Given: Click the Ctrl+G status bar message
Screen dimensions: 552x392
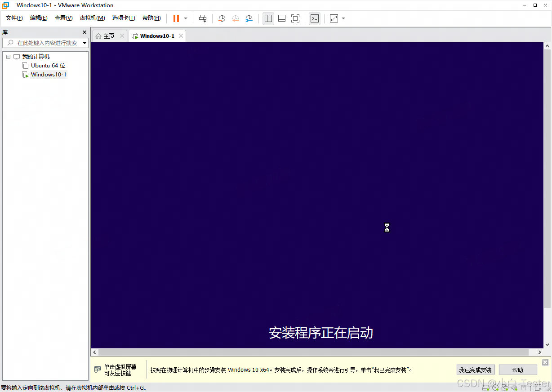Looking at the screenshot, I should [74, 388].
